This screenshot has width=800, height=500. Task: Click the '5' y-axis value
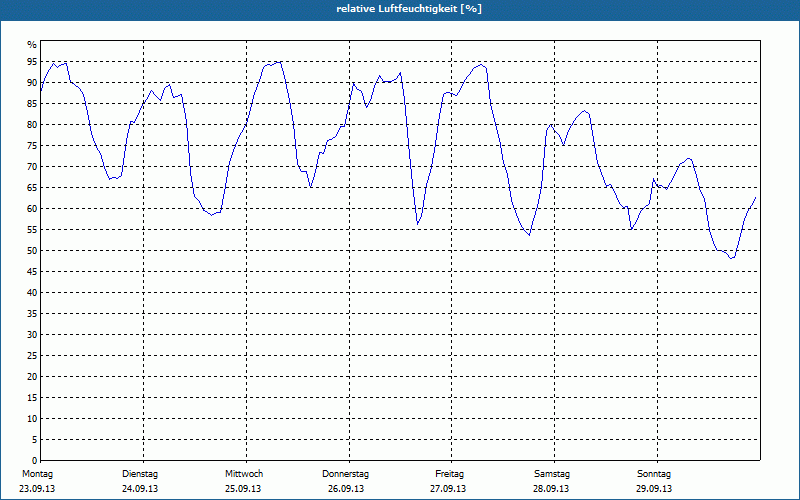[x=35, y=439]
